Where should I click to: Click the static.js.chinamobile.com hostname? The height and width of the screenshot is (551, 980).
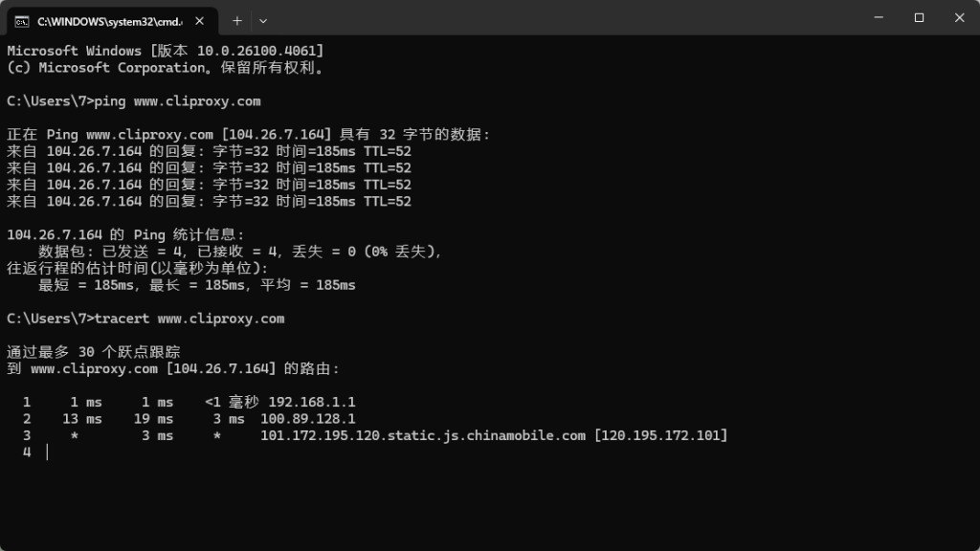click(423, 435)
